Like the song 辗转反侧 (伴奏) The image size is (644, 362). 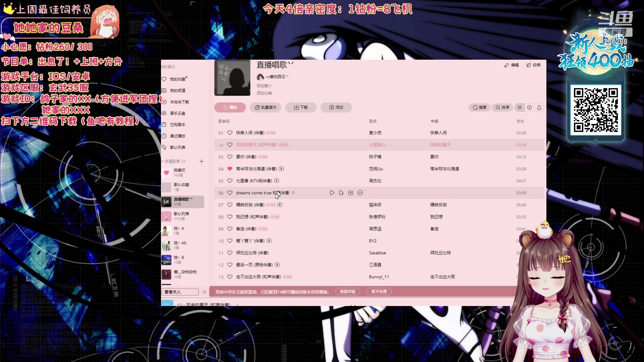point(230,205)
